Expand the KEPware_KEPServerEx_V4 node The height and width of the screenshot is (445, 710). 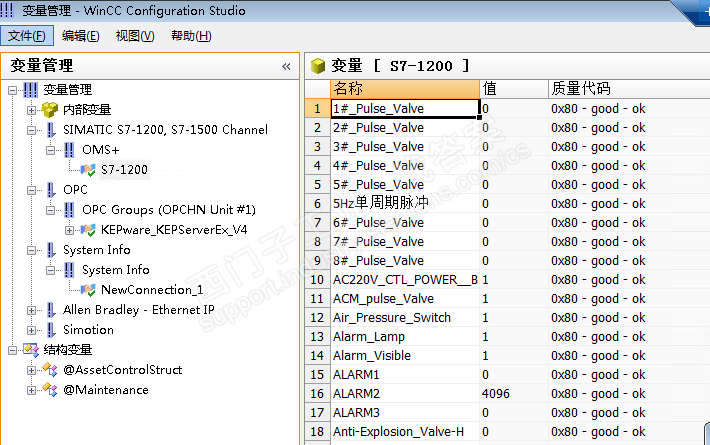click(x=69, y=230)
